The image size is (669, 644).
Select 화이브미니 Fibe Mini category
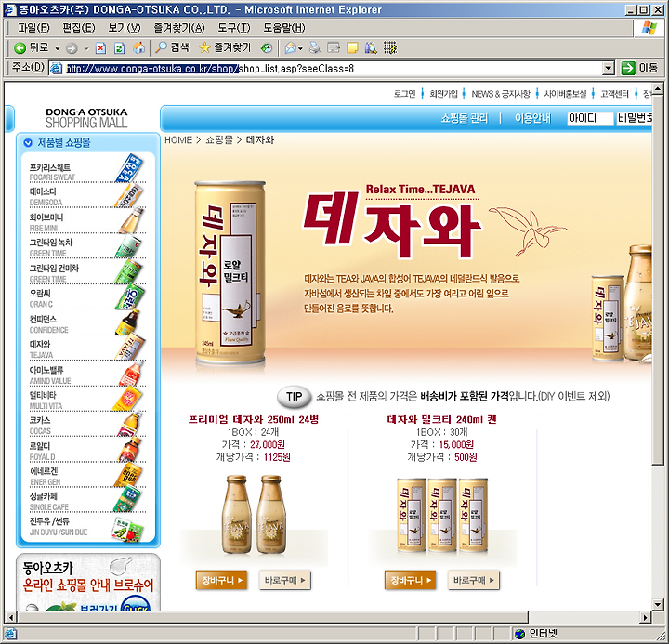click(x=87, y=220)
